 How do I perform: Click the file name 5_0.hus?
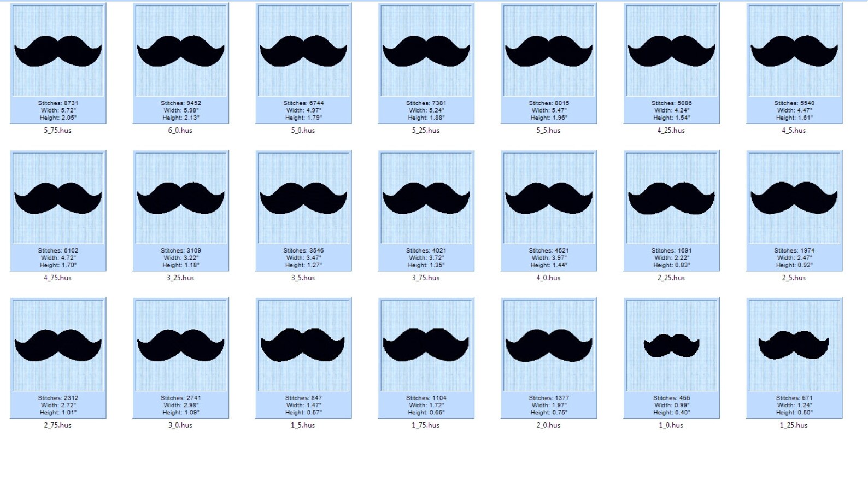(303, 131)
